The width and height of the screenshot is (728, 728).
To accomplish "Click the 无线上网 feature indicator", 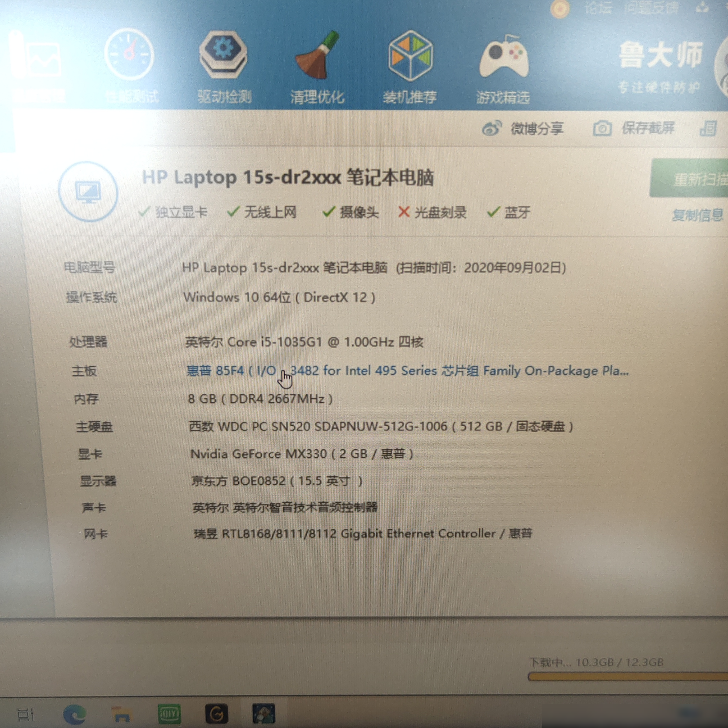I will [x=262, y=212].
